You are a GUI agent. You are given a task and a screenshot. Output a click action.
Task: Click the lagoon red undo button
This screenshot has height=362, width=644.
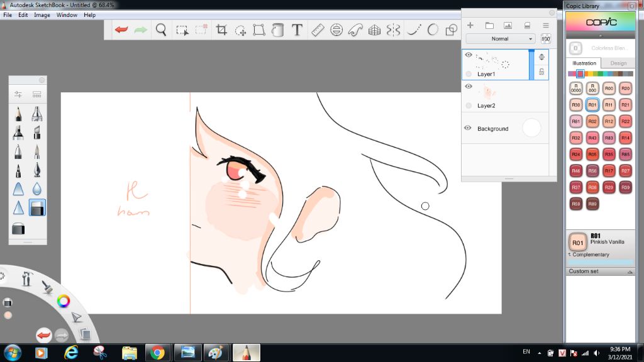tap(43, 336)
